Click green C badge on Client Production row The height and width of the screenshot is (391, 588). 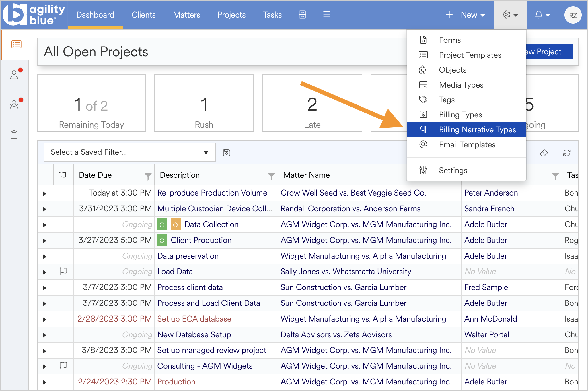click(162, 240)
